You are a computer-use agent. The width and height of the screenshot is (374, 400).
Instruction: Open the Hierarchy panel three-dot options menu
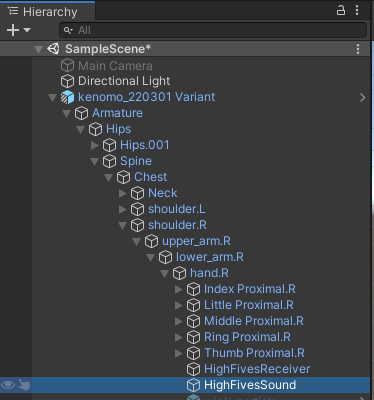(x=357, y=10)
